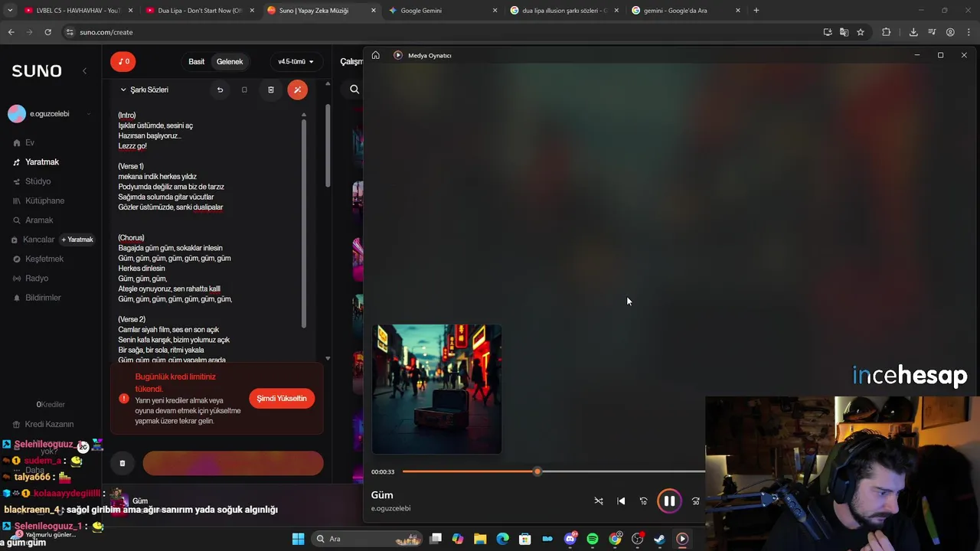
Task: Open Kancalar in the sidebar
Action: point(38,240)
